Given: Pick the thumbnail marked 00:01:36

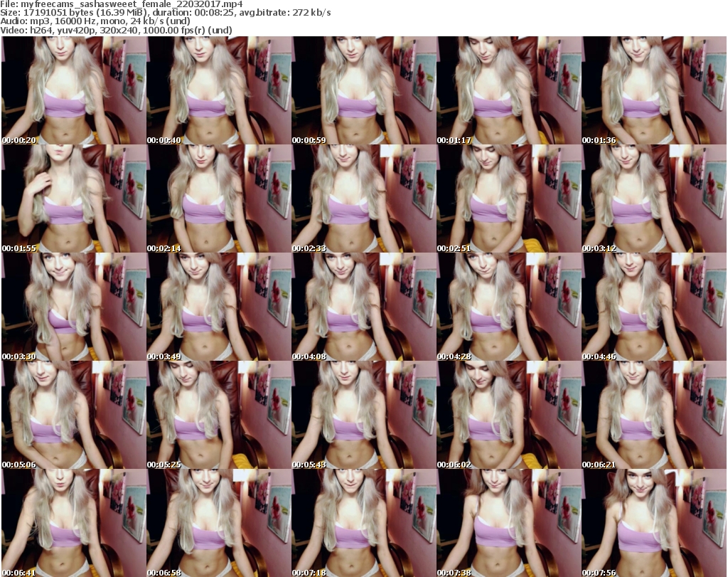Looking at the screenshot, I should (654, 90).
